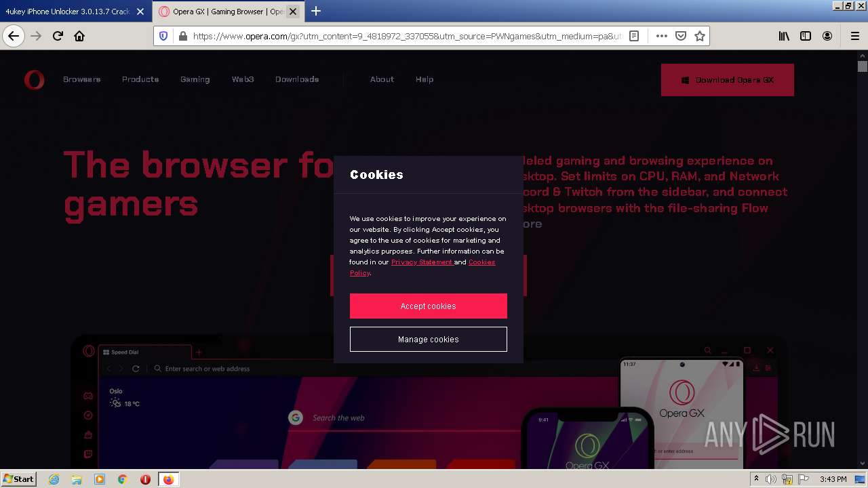
Task: Close the 4ukey iPhone Unlocker tab
Action: (x=140, y=12)
